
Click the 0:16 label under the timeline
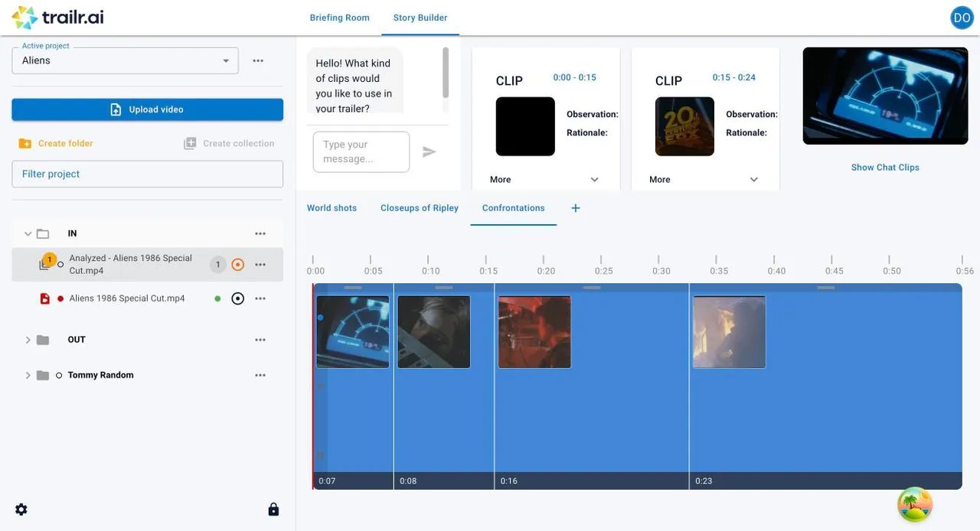[x=509, y=481]
